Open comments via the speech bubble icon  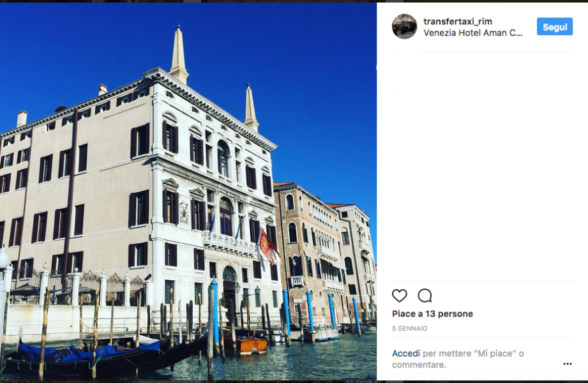click(425, 296)
